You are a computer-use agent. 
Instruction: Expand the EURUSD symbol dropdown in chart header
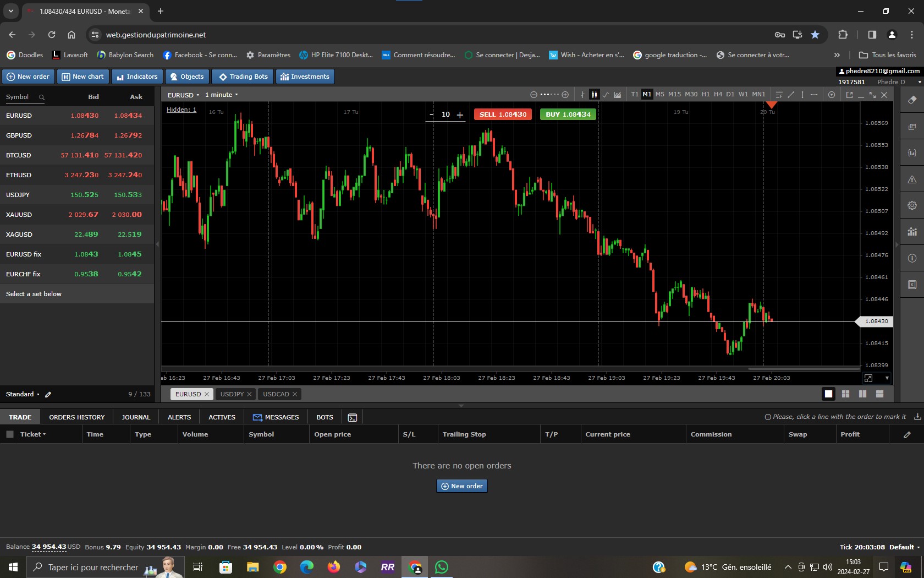click(x=184, y=95)
